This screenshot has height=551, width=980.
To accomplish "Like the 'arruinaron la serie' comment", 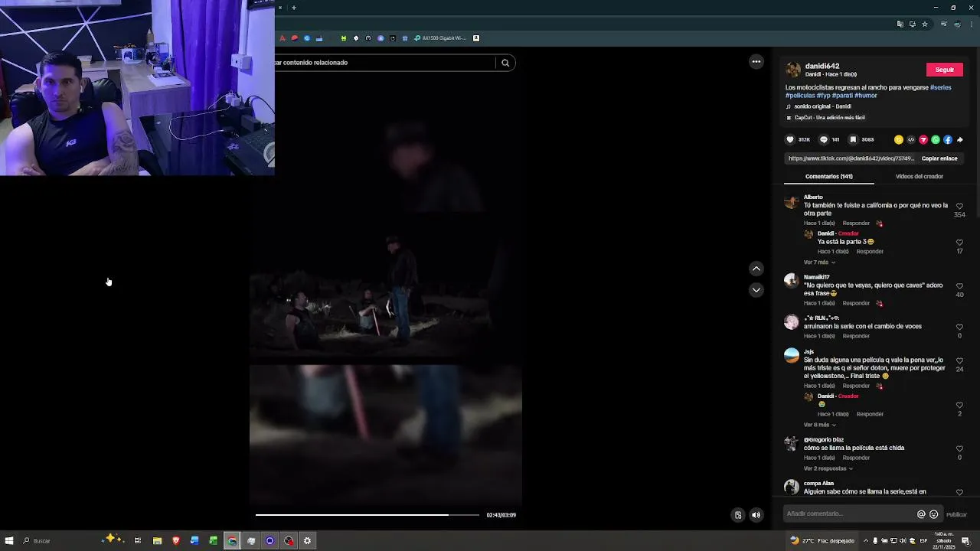I will (x=959, y=328).
